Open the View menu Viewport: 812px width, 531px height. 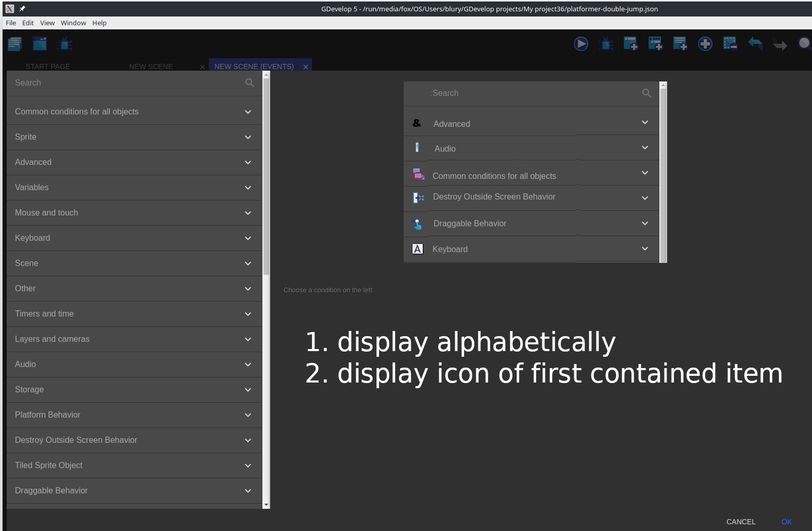click(47, 23)
